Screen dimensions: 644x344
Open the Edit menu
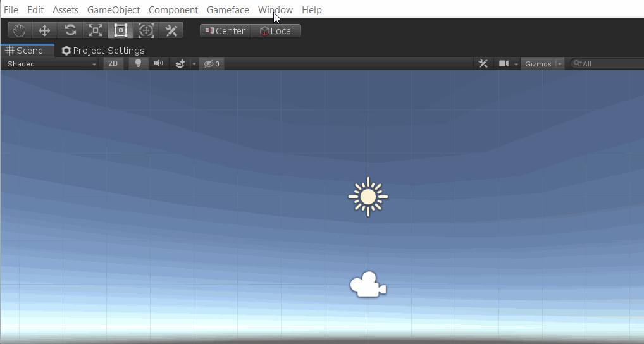[x=35, y=10]
